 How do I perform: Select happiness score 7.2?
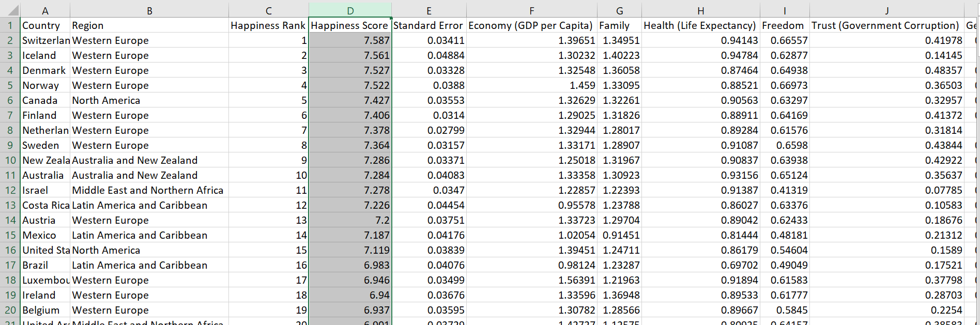click(350, 220)
